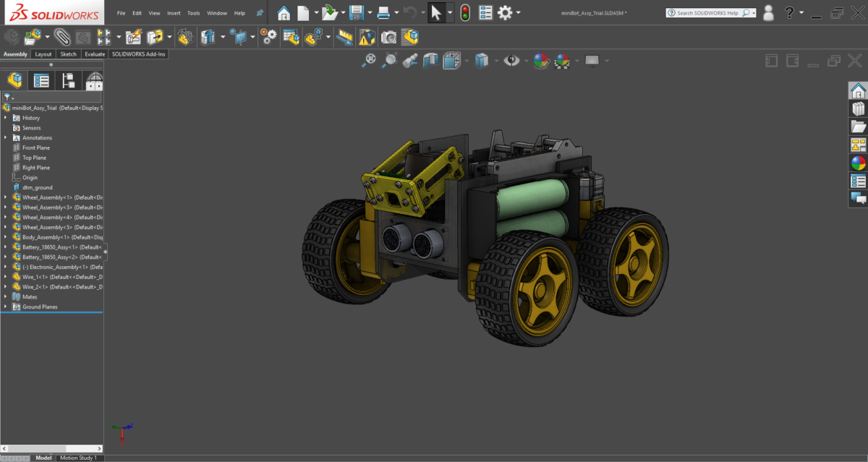The height and width of the screenshot is (462, 868).
Task: Pin the menu bar with the pushpin
Action: click(x=259, y=12)
